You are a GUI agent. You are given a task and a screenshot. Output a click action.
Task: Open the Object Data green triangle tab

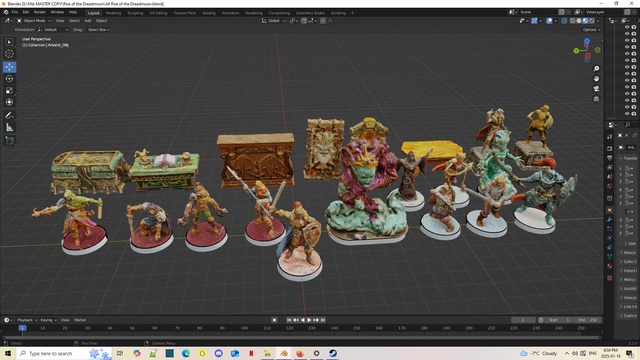(x=610, y=256)
